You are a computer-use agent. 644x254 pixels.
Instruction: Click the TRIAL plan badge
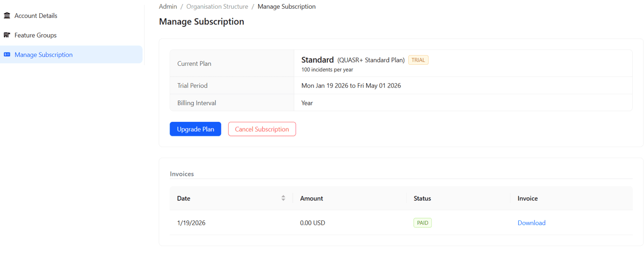pos(418,60)
